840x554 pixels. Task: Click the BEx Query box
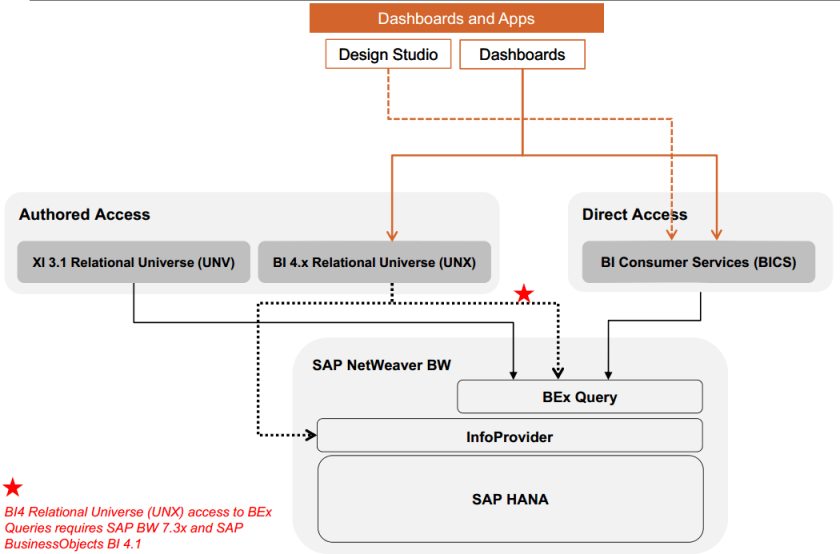(579, 397)
